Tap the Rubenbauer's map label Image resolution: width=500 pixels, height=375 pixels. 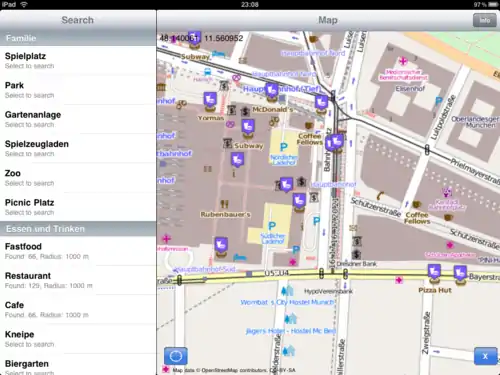[x=225, y=214]
